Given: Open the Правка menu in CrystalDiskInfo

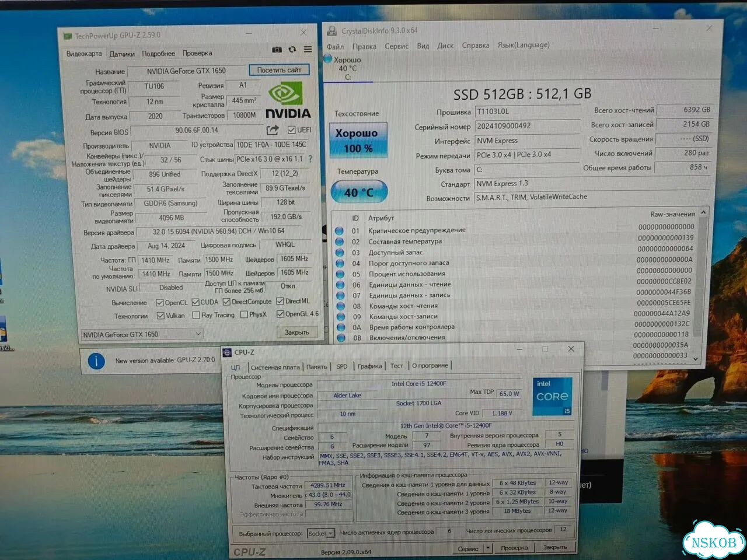Looking at the screenshot, I should [364, 47].
